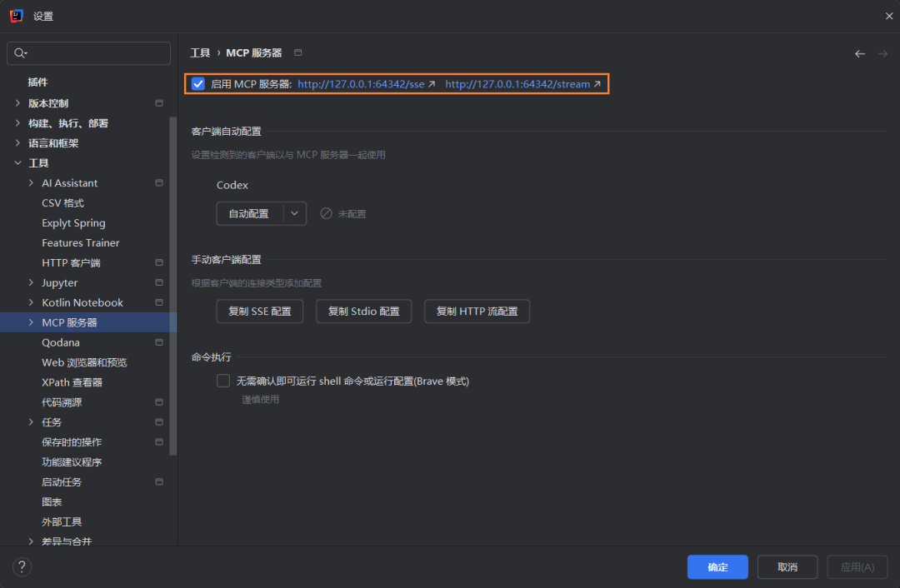Click the search magnifier icon in settings search
The image size is (900, 588).
20,53
